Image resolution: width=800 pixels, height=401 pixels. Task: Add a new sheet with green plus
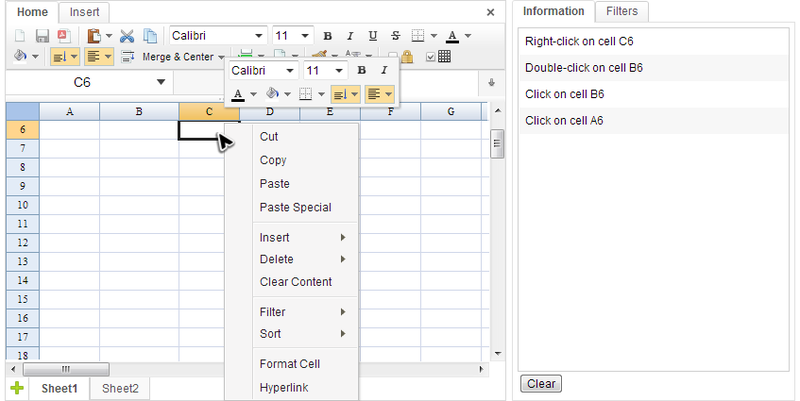(x=17, y=388)
